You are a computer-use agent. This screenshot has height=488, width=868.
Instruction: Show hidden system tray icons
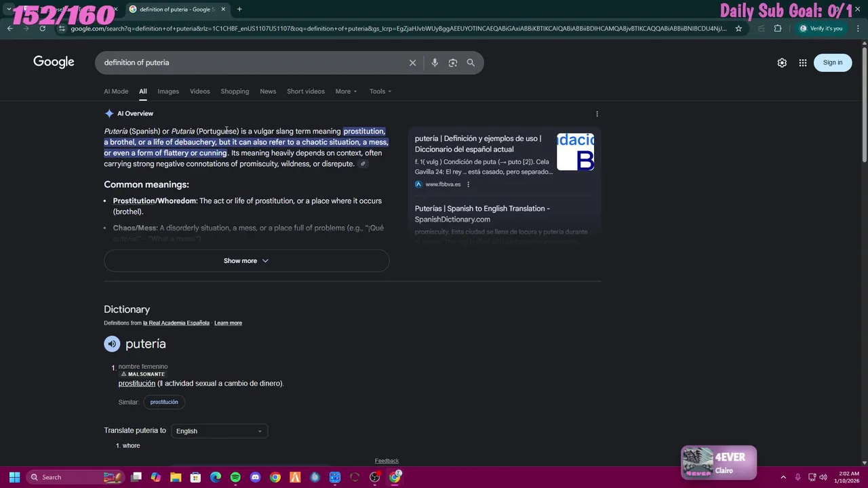click(783, 477)
